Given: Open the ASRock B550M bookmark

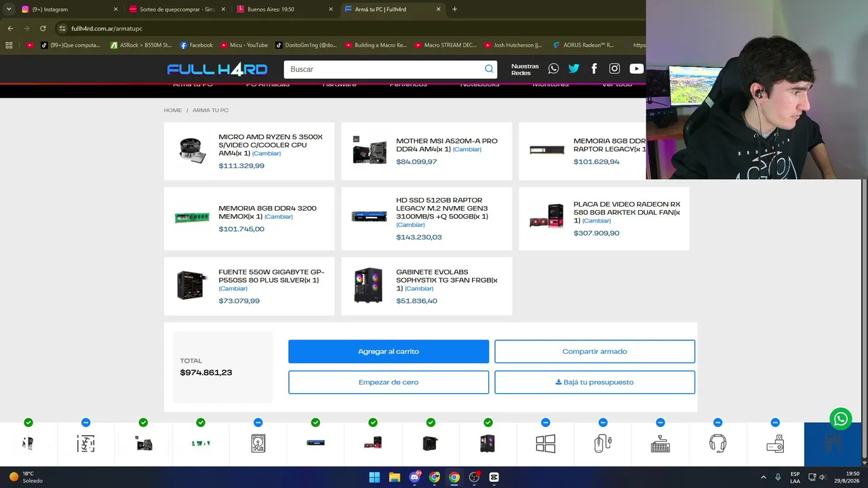Looking at the screenshot, I should (140, 45).
